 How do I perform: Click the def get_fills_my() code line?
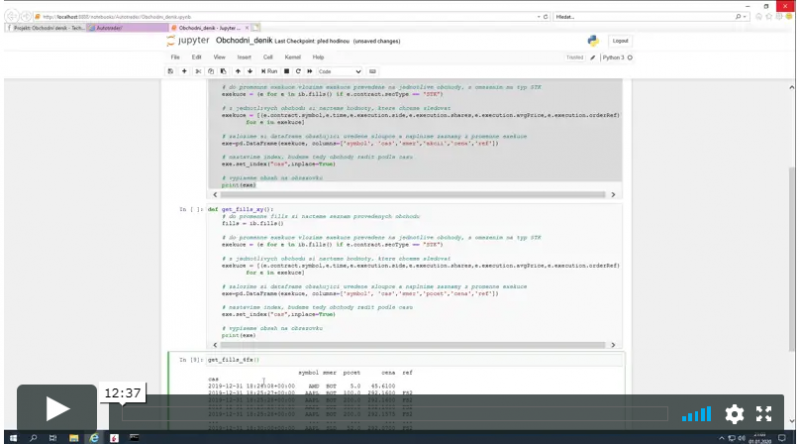point(240,209)
